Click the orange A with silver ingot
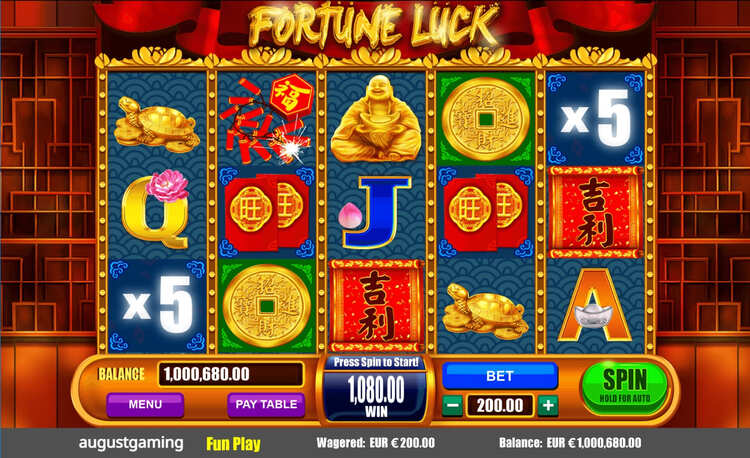This screenshot has width=750, height=458. [x=596, y=305]
